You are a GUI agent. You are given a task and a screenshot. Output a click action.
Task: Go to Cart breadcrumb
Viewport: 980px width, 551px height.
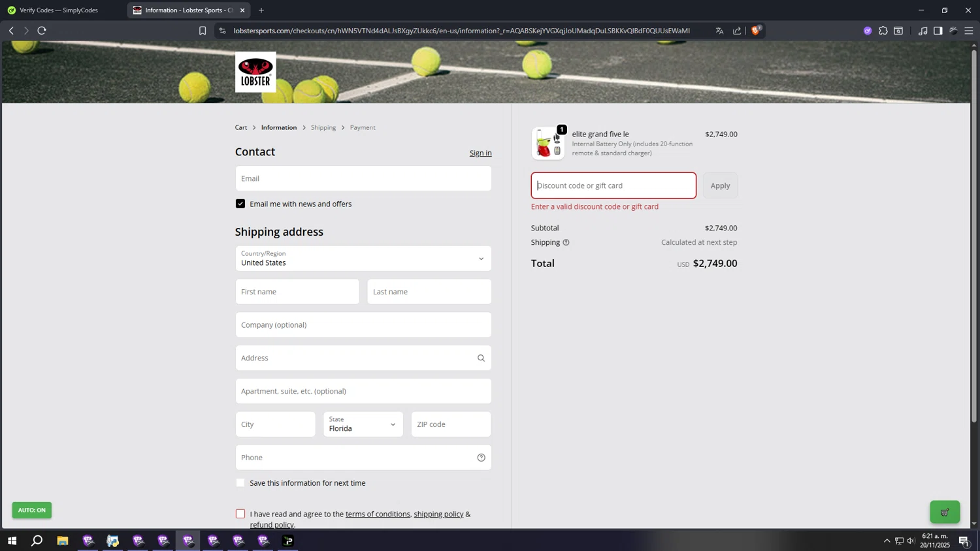pos(241,127)
